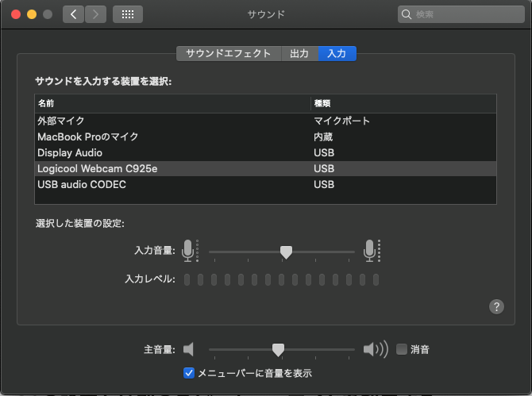Image resolution: width=532 pixels, height=396 pixels.
Task: Toggle メニューバーに音量を表示 checkbox
Action: (x=189, y=373)
